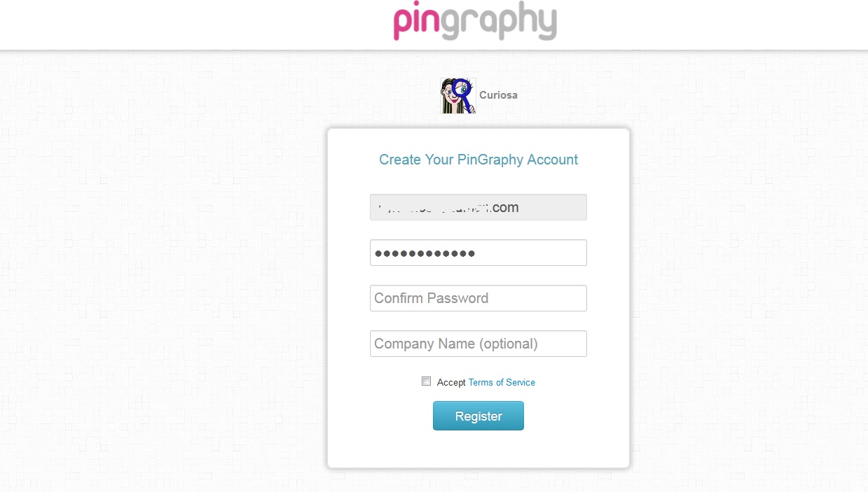Click the 'Create Your PinGraphy Account' heading
868x492 pixels.
coord(478,160)
